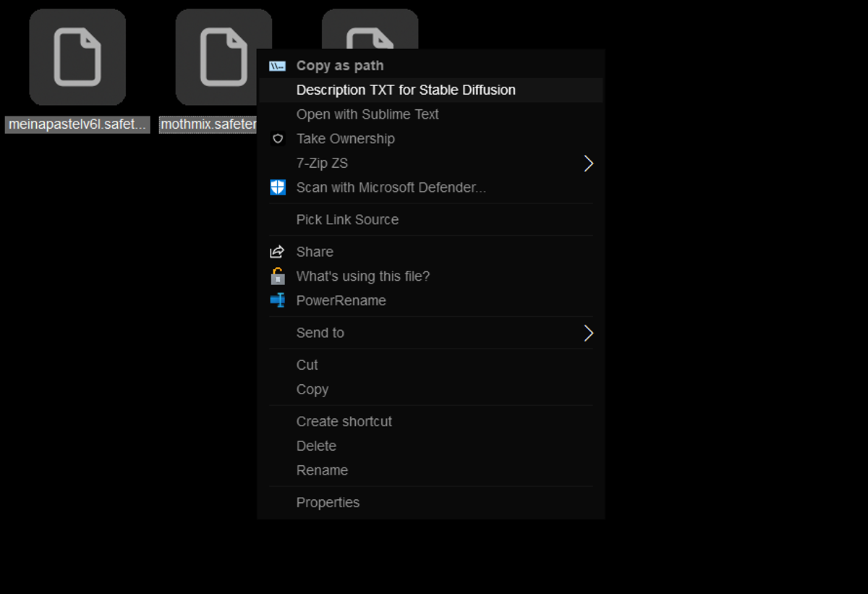The width and height of the screenshot is (868, 594).
Task: Create a shortcut to the file
Action: tap(344, 421)
